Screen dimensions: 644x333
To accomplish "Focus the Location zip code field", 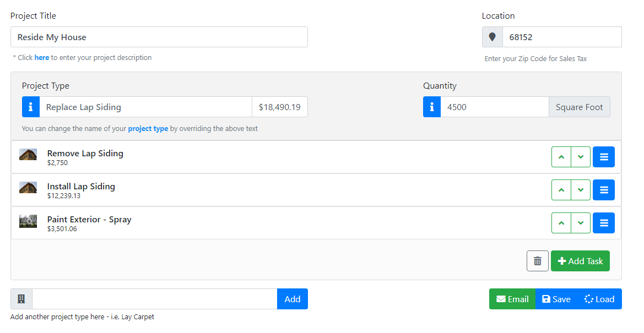I will point(562,37).
